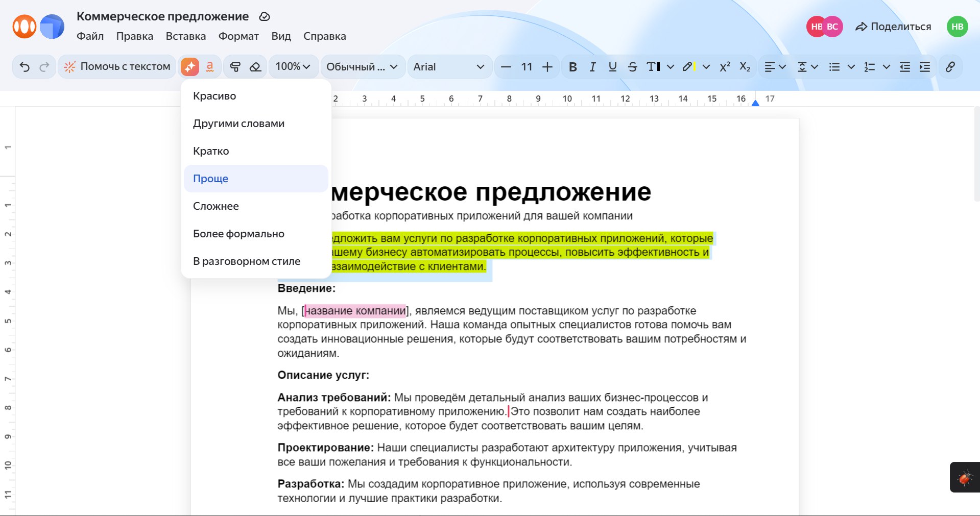This screenshot has width=980, height=516.
Task: Open the zoom level 100% dropdown
Action: (x=293, y=66)
